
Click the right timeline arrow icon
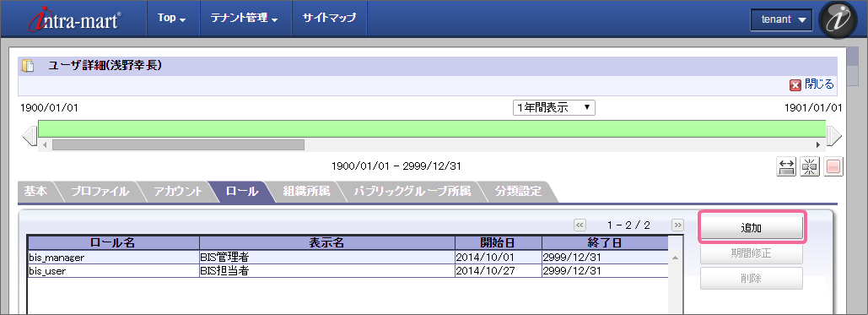[833, 136]
